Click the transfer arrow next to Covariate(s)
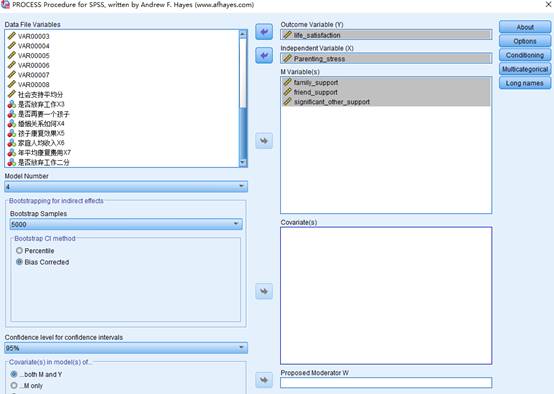 [264, 291]
